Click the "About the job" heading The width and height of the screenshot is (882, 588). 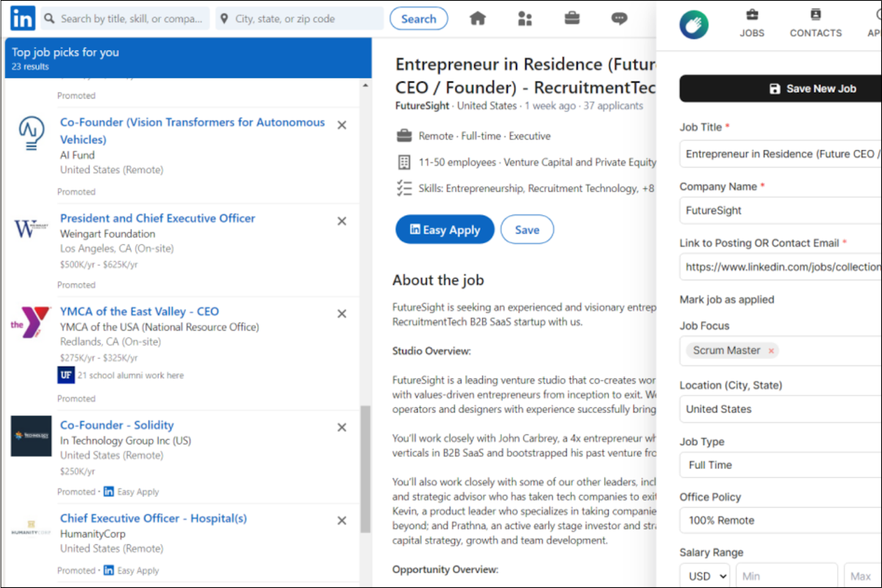pos(438,279)
